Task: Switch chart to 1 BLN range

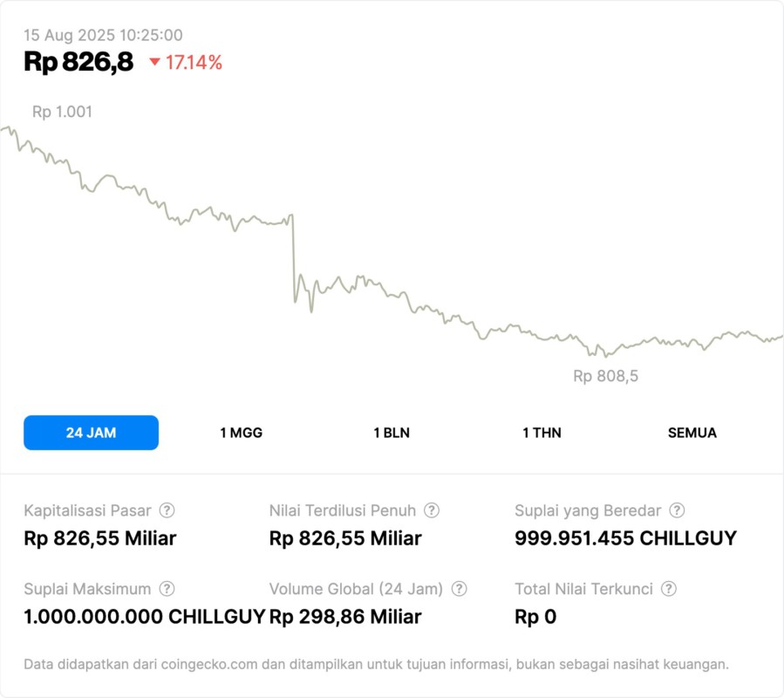Action: tap(392, 433)
